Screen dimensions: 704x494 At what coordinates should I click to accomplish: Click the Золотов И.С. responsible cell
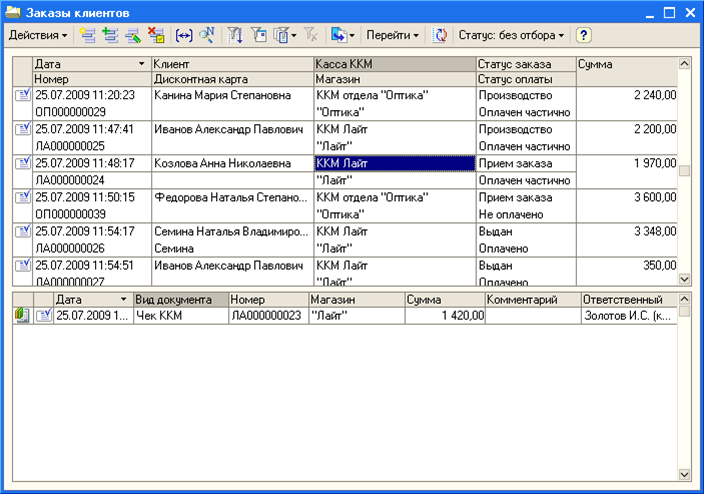click(628, 315)
